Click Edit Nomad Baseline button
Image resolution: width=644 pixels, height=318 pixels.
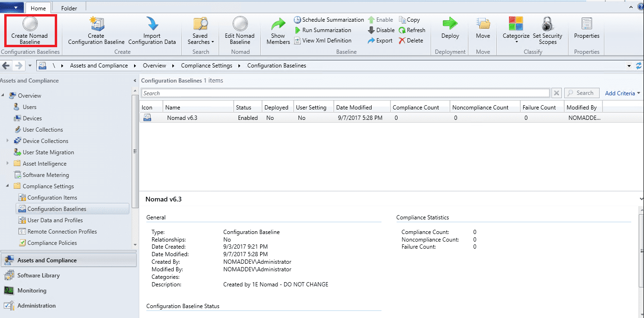240,31
